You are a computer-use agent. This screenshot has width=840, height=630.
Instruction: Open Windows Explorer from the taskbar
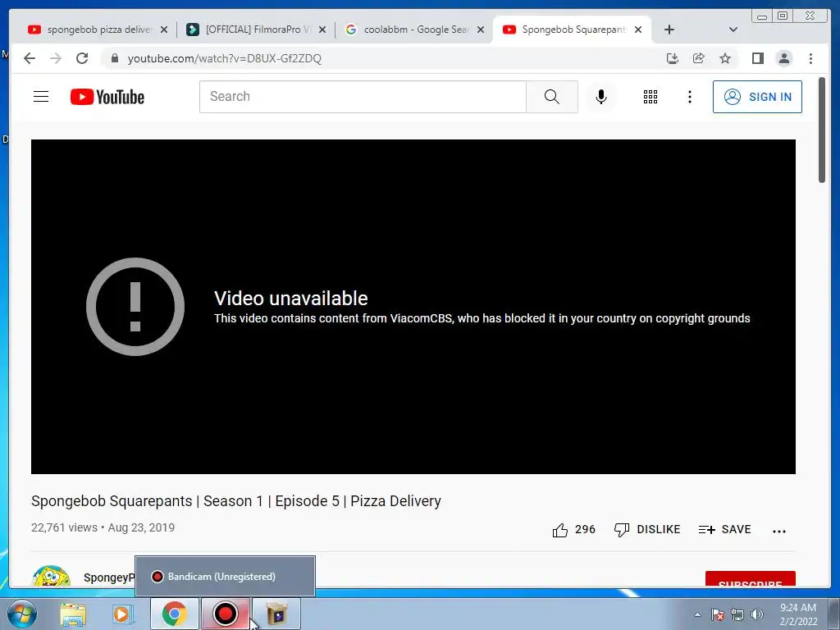click(x=73, y=614)
